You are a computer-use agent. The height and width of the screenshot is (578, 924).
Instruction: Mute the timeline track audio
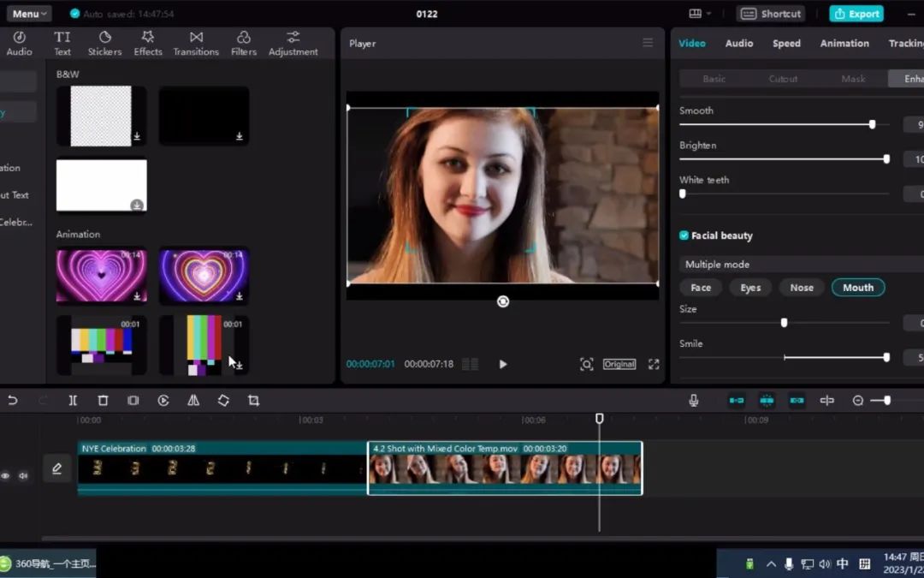click(x=23, y=476)
